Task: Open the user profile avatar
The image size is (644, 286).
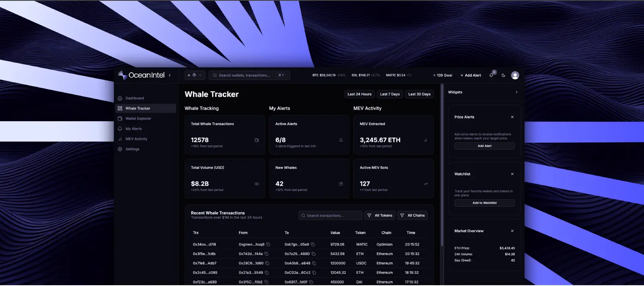Action: (x=515, y=75)
